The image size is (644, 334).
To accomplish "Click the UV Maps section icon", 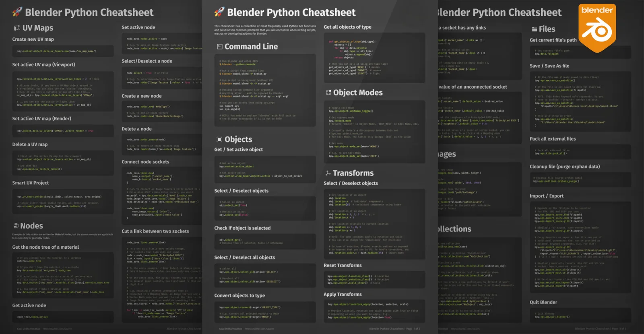I will pyautogui.click(x=17, y=28).
